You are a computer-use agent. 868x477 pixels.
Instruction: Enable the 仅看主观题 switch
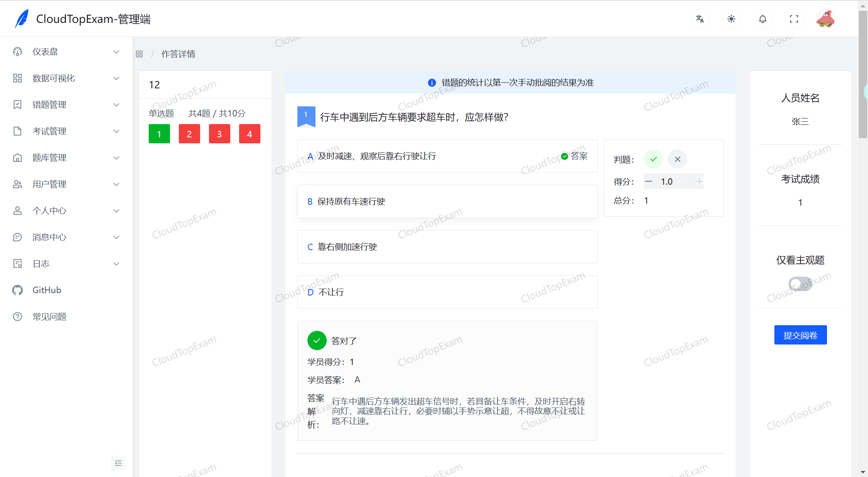(x=800, y=284)
